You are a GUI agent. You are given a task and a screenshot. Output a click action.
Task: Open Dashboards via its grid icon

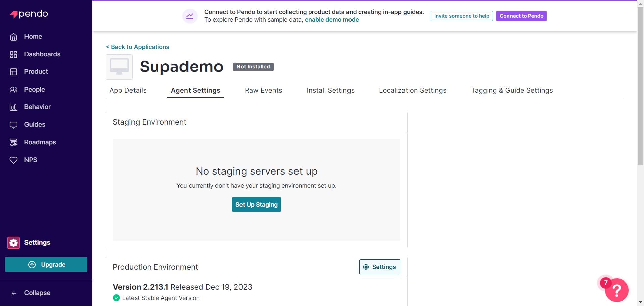(x=13, y=54)
